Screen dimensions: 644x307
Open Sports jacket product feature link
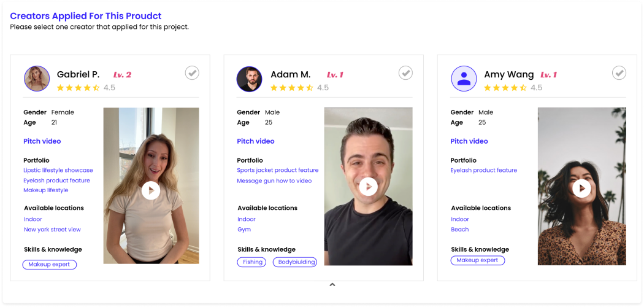(x=278, y=170)
